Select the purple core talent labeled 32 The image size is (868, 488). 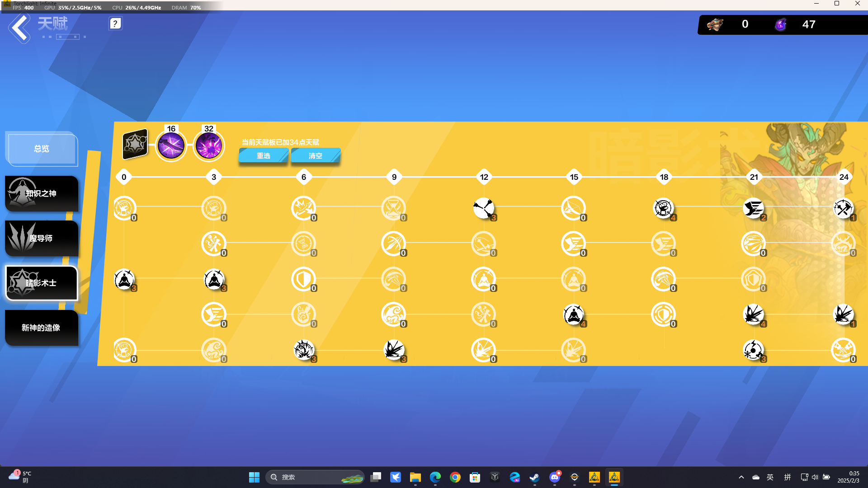point(208,145)
